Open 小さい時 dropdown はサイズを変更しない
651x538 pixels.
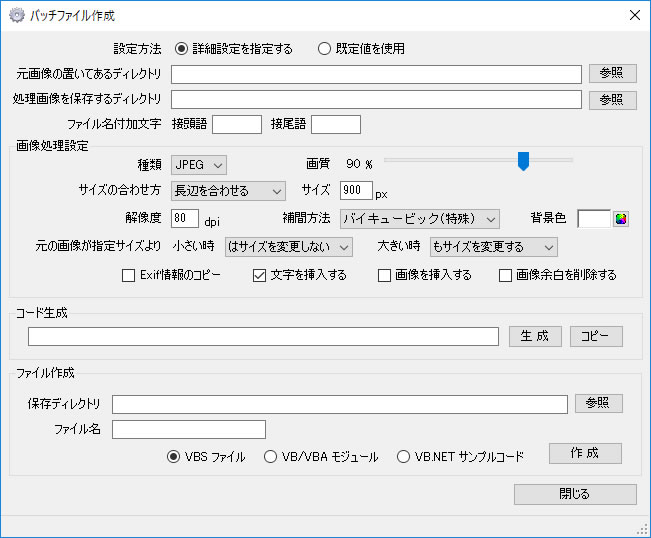point(289,247)
